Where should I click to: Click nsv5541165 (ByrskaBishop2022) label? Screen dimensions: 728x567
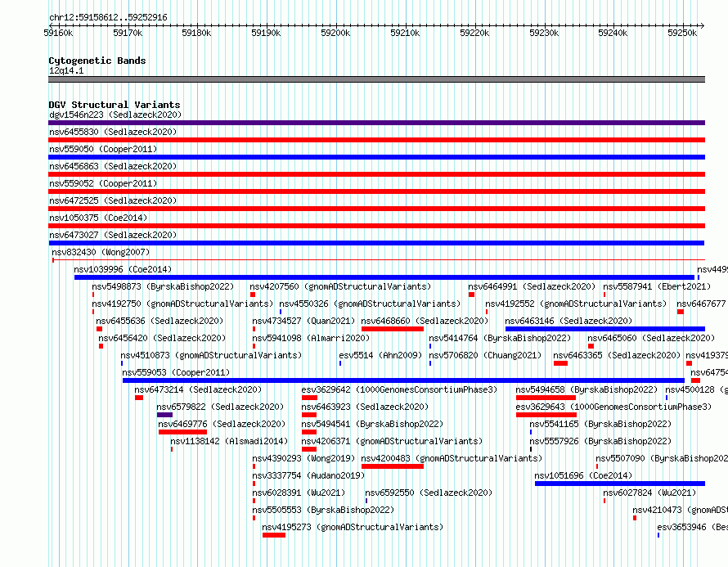coord(600,424)
